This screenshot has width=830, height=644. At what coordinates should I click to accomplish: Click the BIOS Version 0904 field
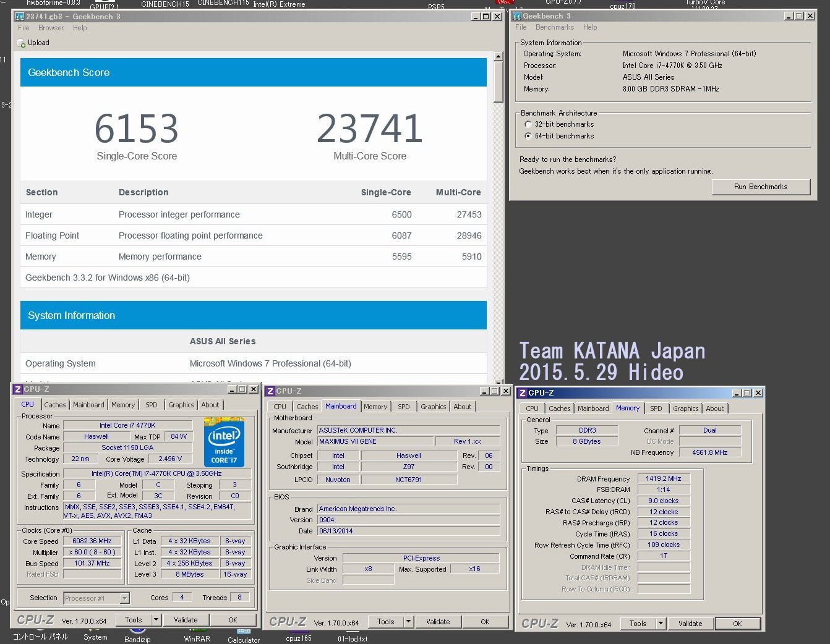pos(408,520)
